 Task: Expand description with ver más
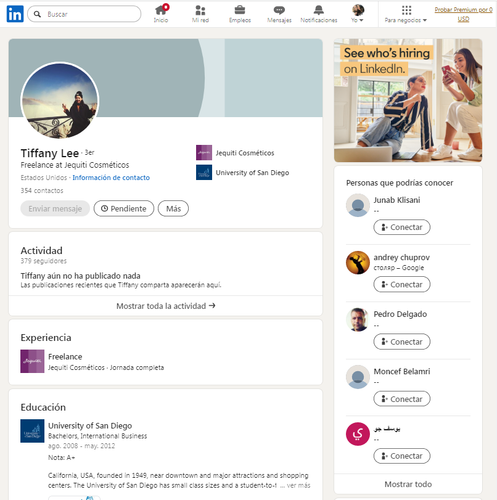[299, 486]
